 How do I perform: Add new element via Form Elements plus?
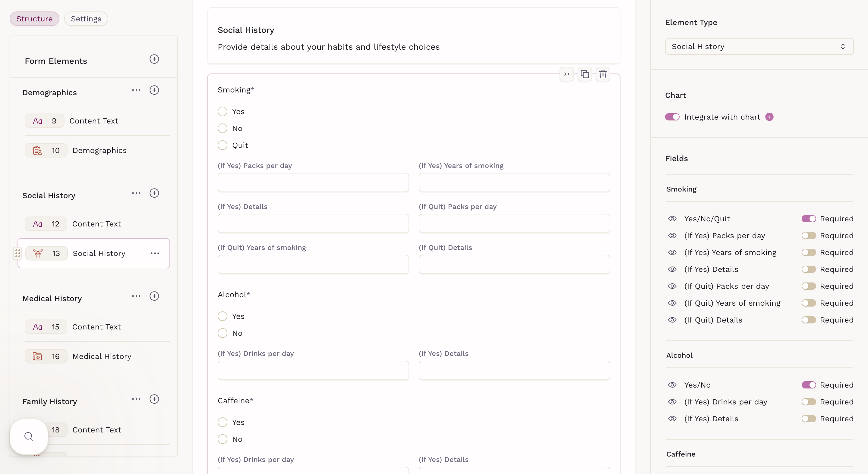pos(154,59)
